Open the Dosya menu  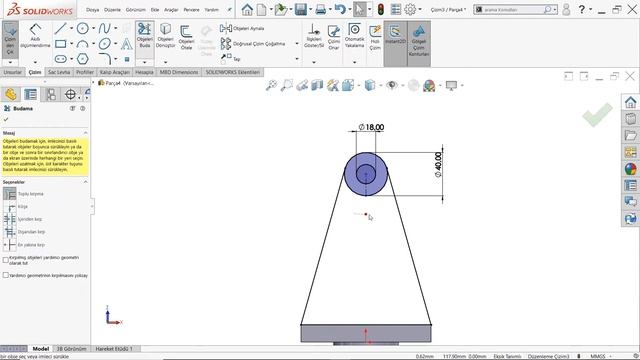93,9
